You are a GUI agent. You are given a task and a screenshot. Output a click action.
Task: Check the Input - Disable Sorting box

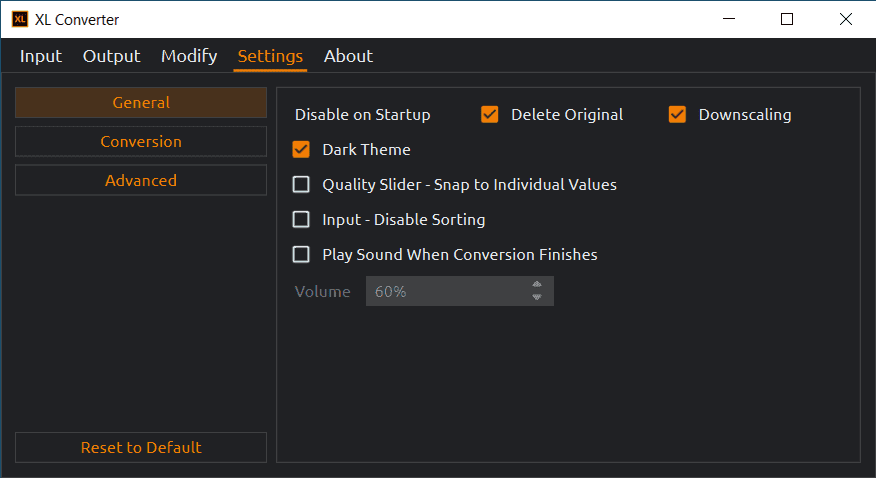301,219
